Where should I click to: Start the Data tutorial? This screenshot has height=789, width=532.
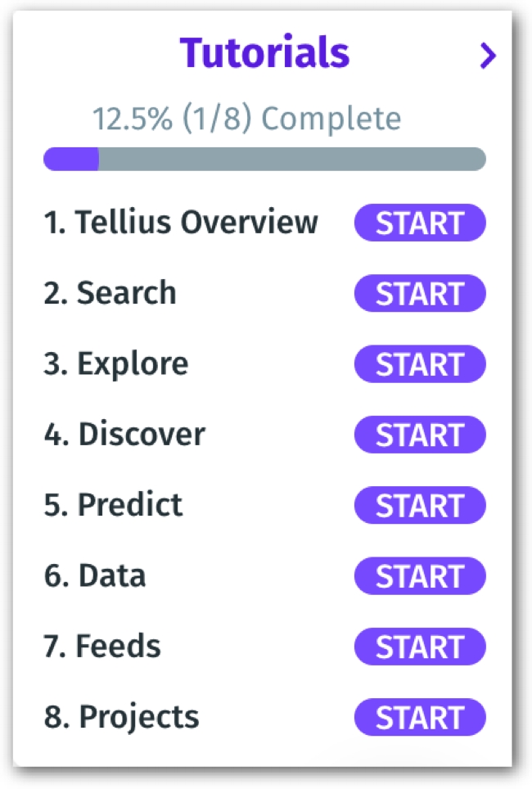coord(420,577)
